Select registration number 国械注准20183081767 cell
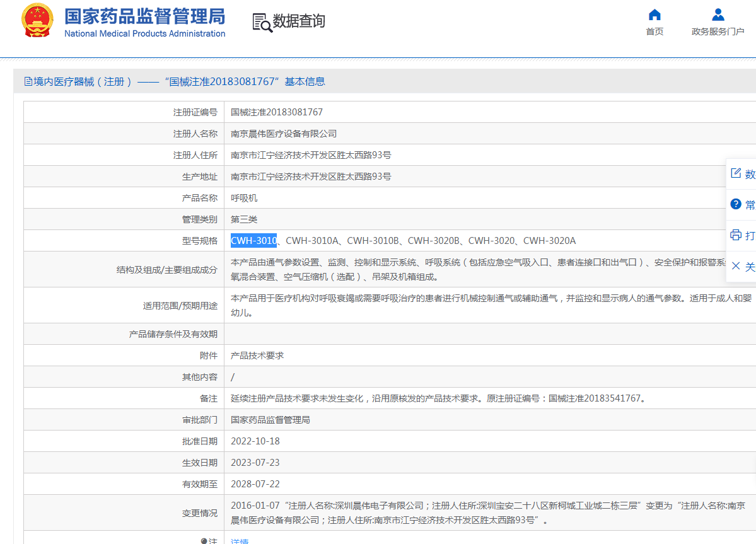The width and height of the screenshot is (756, 544). (x=277, y=112)
